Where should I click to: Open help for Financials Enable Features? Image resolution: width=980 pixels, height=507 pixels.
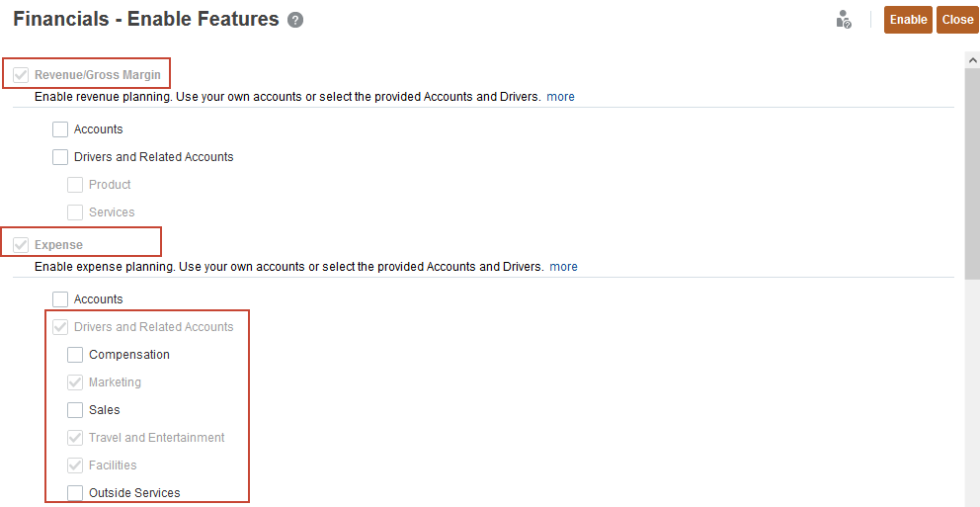tap(295, 20)
